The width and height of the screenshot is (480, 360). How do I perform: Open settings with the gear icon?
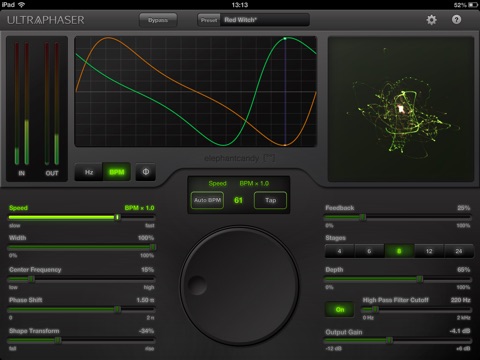coord(431,20)
